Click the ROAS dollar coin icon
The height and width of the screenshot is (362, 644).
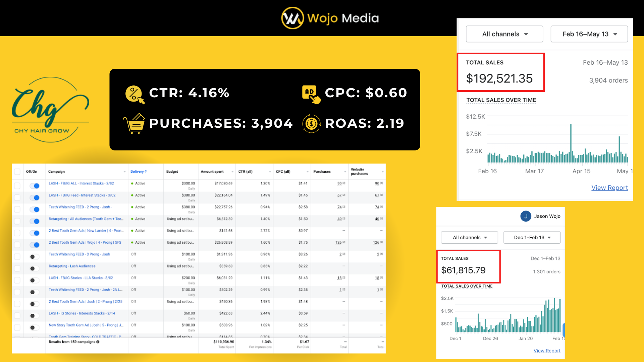click(311, 124)
